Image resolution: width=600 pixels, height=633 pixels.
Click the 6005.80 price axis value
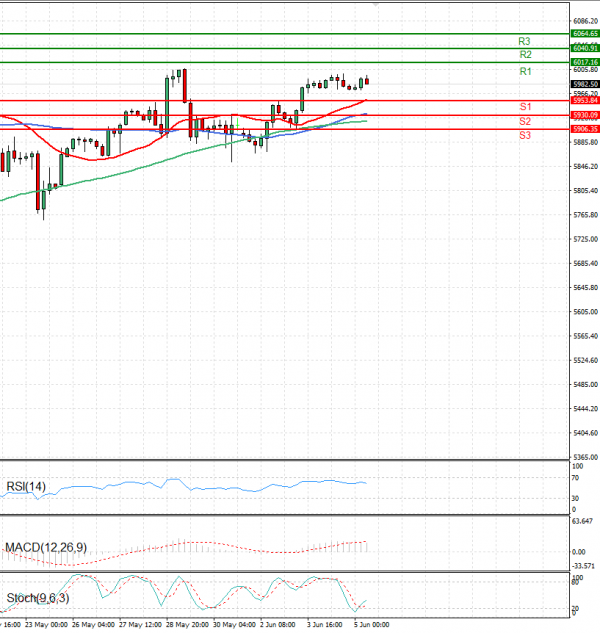pyautogui.click(x=585, y=69)
